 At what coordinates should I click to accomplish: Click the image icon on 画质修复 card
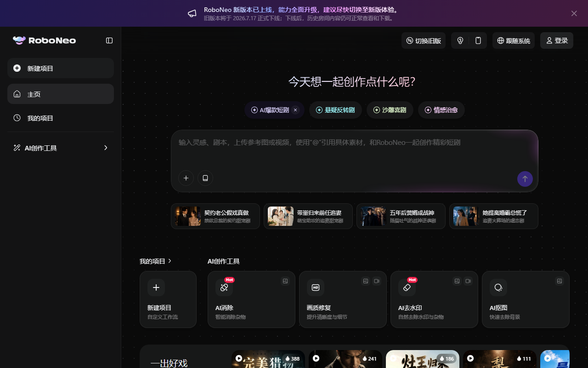366,281
